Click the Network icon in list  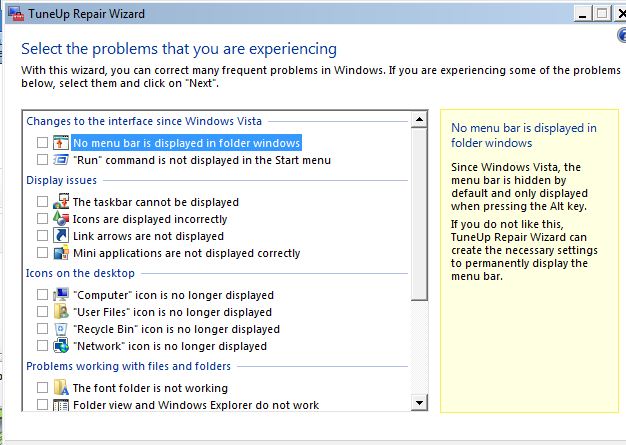point(61,346)
